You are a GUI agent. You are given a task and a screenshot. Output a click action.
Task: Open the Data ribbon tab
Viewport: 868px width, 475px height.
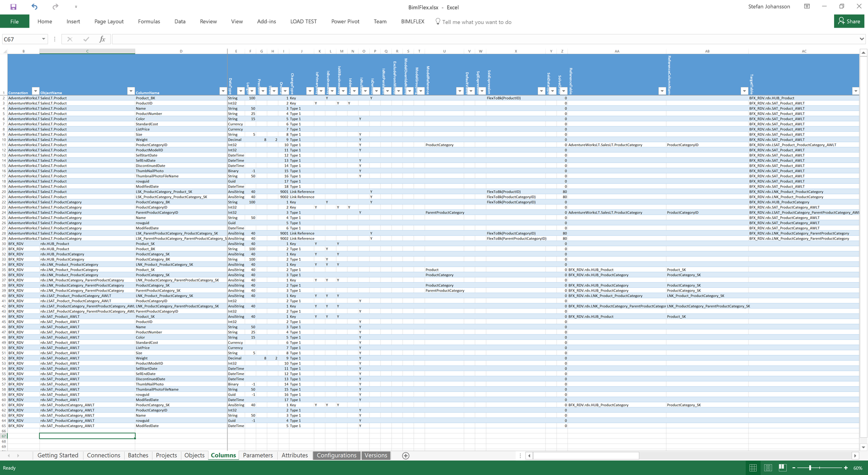click(180, 21)
